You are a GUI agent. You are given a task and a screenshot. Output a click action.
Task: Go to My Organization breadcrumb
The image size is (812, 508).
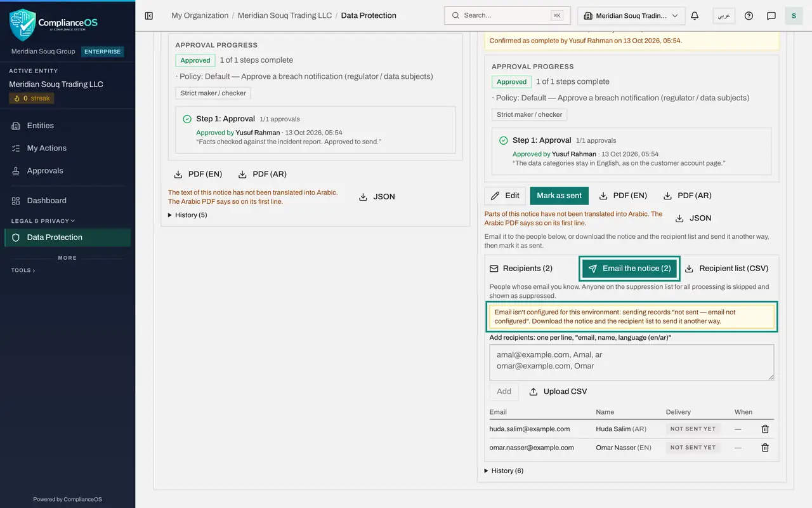click(200, 16)
